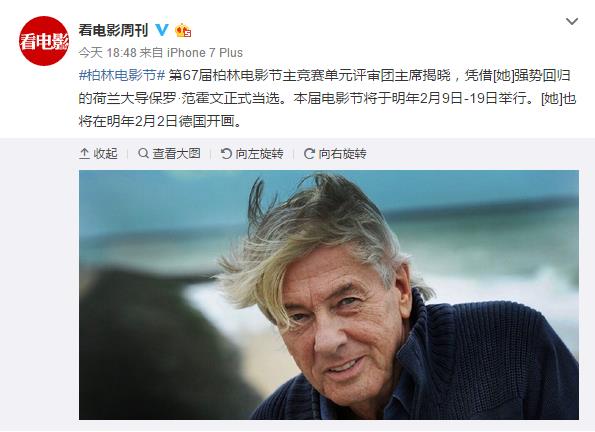595x432 pixels.
Task: Click the 今天 18:48 post timestamp
Action: [107, 52]
